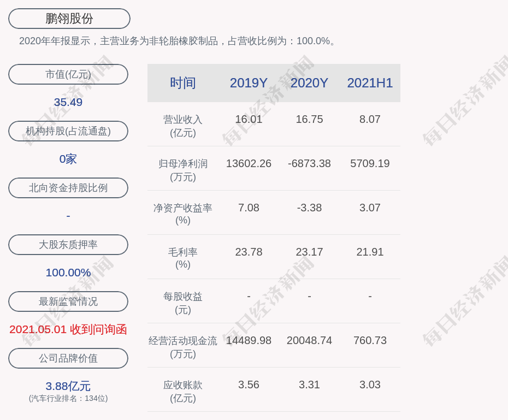Click the 2020年年报显示 description sentence

click(178, 41)
